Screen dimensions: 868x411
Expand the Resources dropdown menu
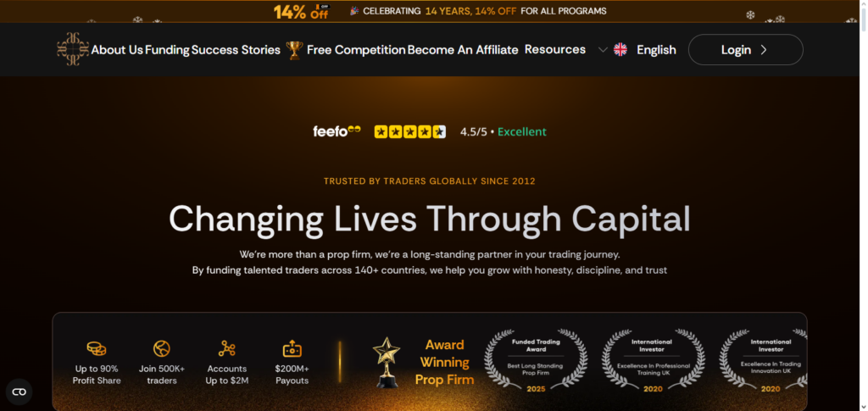tap(554, 49)
